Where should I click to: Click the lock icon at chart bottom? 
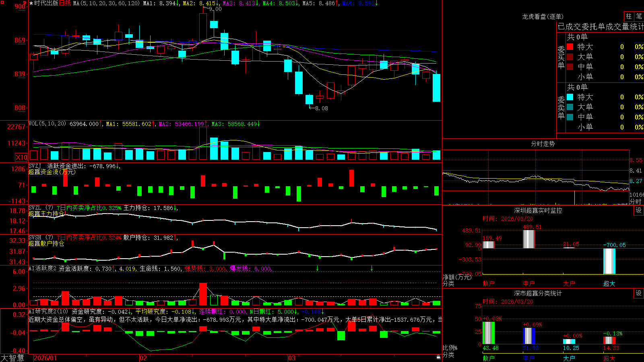tap(438, 357)
